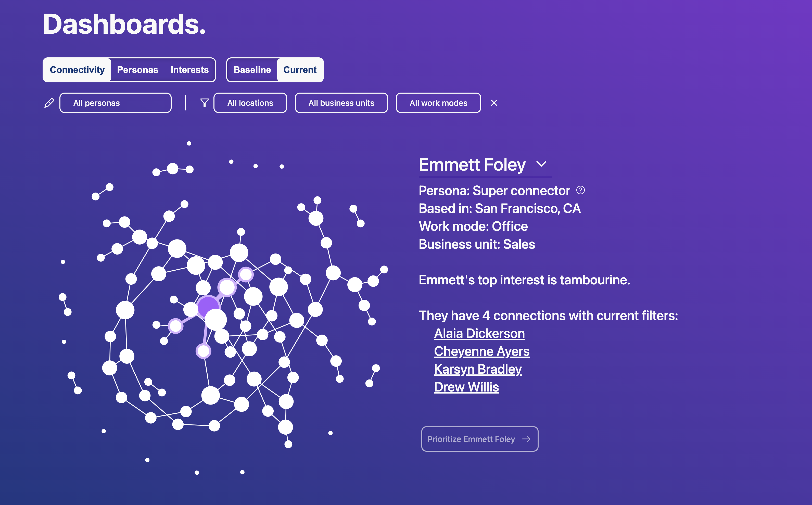Screen dimensions: 812x505
Task: Switch to the Baseline view
Action: 252,69
